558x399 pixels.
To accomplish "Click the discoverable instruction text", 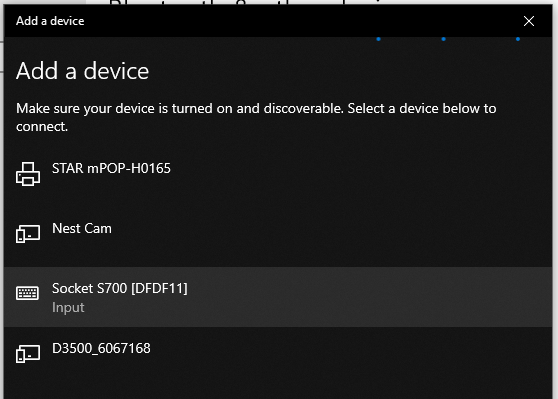I will [x=256, y=117].
